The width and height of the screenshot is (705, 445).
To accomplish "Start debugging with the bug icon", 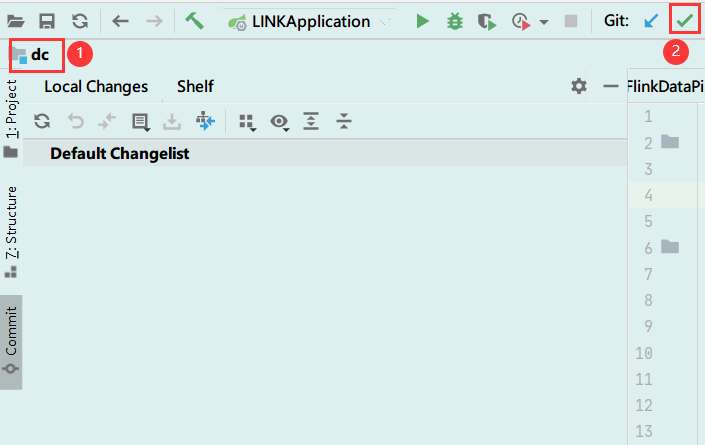I will [x=455, y=21].
